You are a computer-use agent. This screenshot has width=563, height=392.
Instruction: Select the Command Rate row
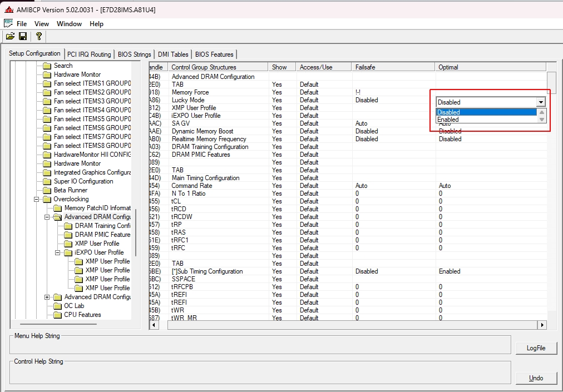click(348, 186)
